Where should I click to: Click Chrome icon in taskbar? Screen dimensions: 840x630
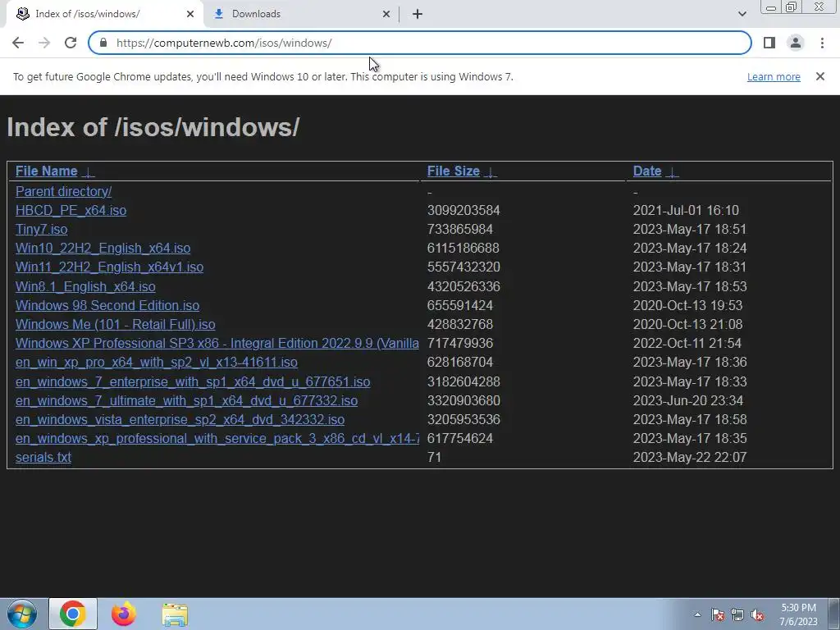[x=73, y=614]
